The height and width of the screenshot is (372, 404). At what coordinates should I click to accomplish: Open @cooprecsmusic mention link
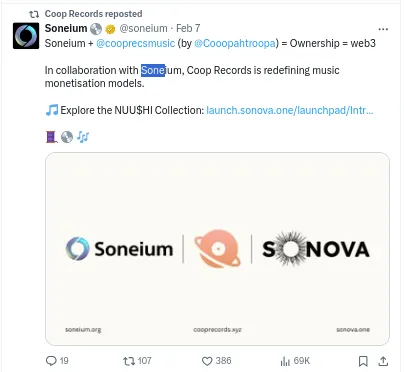pos(135,43)
